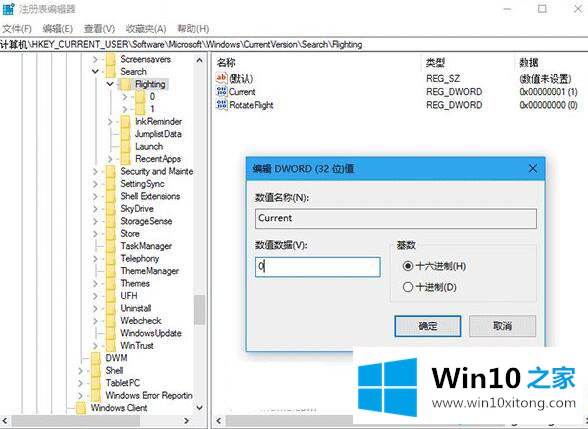Click the StorageSense folder icon
This screenshot has width=588, height=429.
pyautogui.click(x=111, y=221)
